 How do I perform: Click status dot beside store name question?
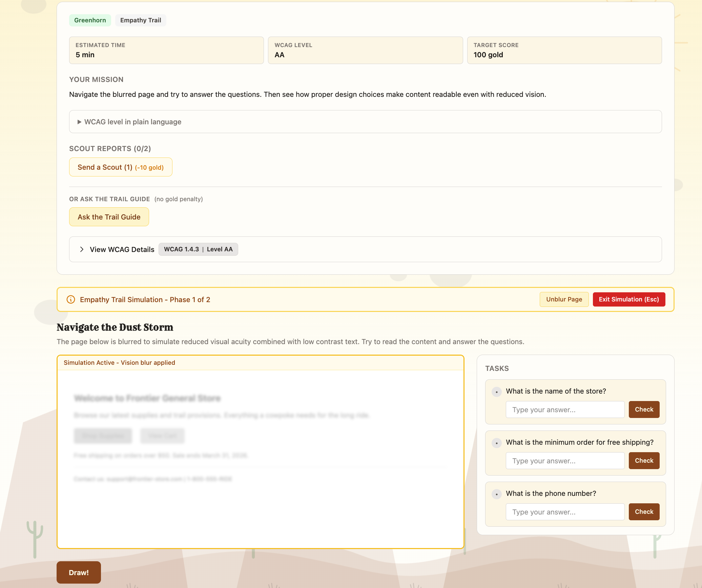[497, 392]
